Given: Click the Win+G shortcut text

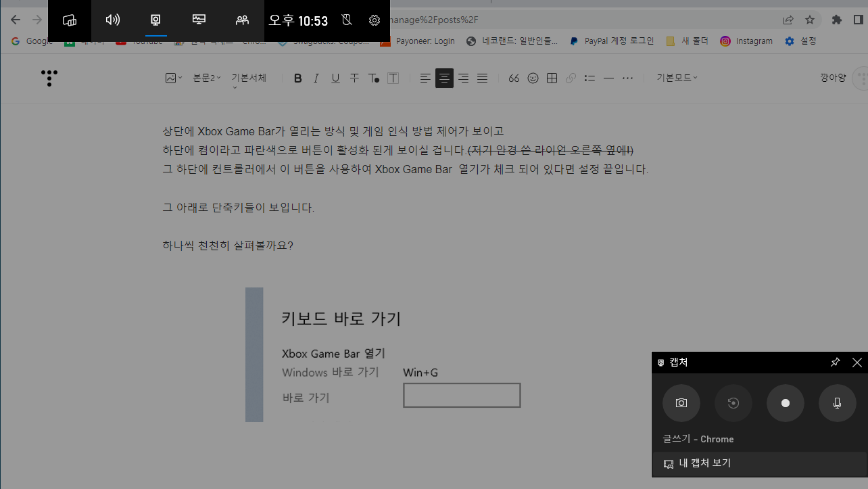Looking at the screenshot, I should [x=420, y=373].
